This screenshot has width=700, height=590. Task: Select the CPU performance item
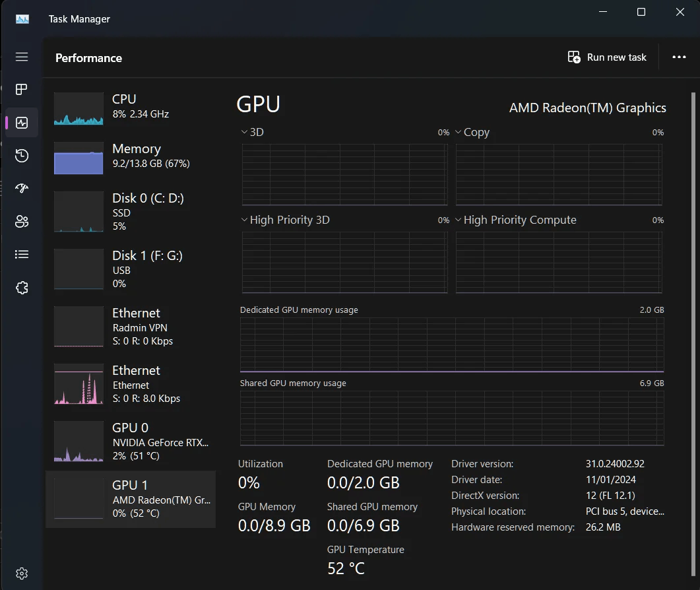tap(131, 108)
